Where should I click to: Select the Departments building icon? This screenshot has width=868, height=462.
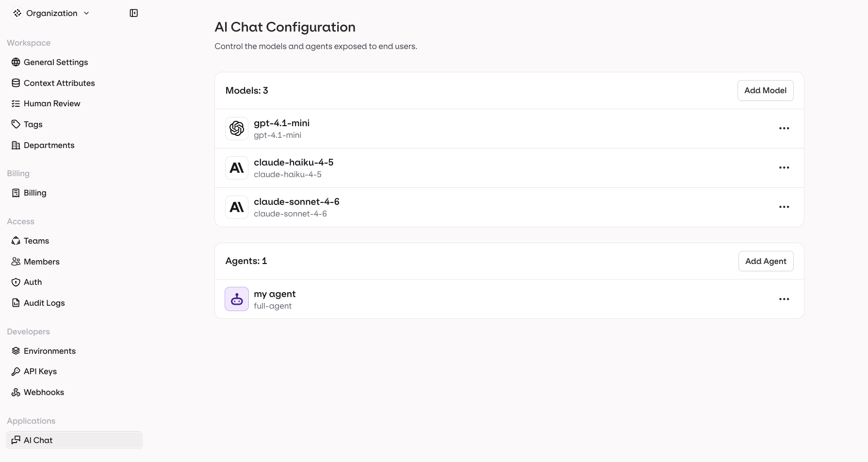click(x=16, y=145)
